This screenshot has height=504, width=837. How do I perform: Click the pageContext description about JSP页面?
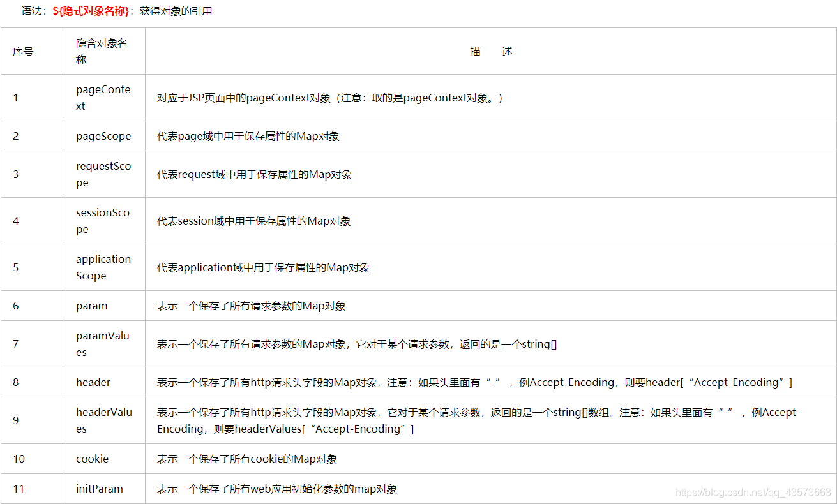pos(330,98)
